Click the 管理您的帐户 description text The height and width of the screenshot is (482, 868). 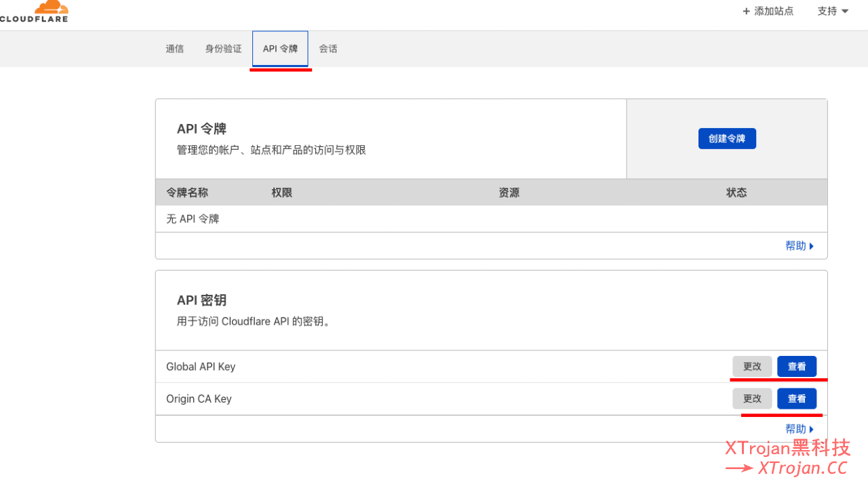(271, 150)
